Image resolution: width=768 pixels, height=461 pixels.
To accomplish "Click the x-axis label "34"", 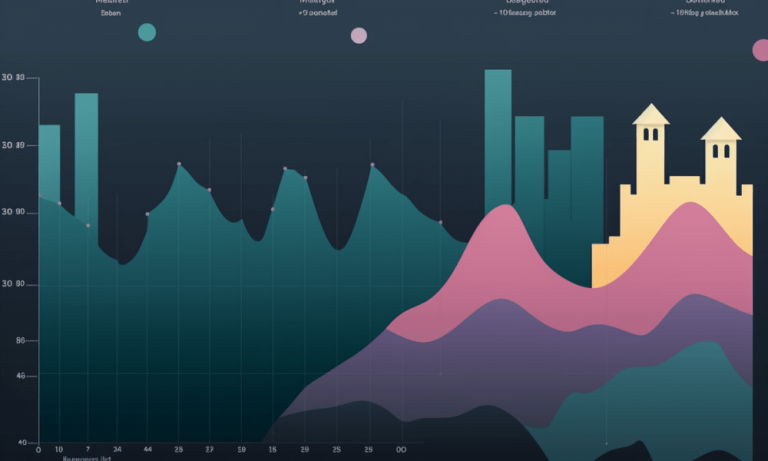I will [118, 450].
